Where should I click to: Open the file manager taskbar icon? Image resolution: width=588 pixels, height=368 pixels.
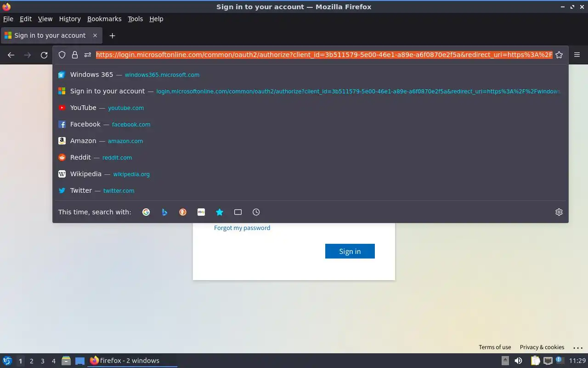click(66, 361)
